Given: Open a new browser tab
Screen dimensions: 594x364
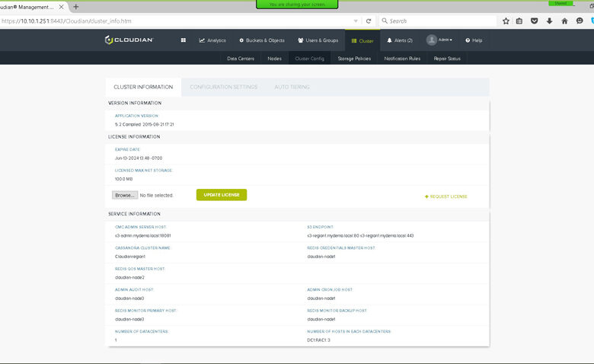Looking at the screenshot, I should coord(75,7).
